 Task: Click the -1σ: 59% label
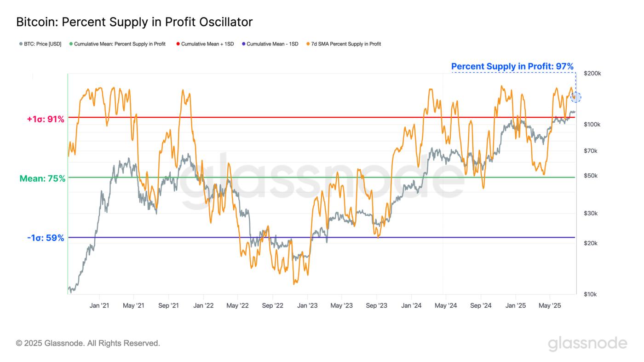(46, 238)
